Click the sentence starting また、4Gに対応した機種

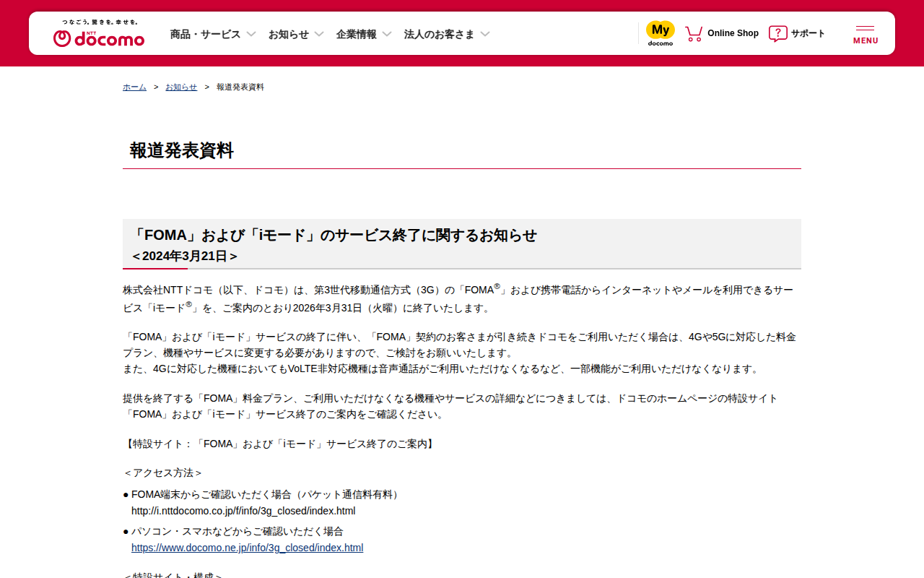(442, 368)
